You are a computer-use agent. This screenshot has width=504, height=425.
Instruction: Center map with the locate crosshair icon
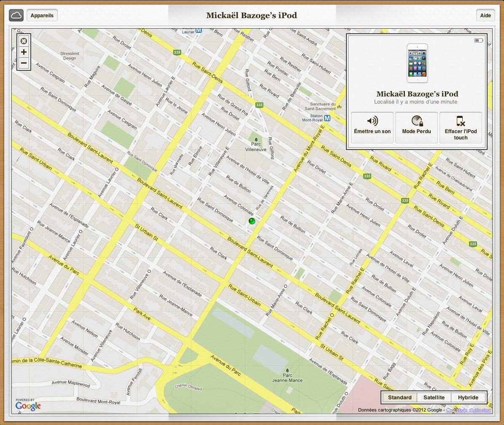coord(24,41)
